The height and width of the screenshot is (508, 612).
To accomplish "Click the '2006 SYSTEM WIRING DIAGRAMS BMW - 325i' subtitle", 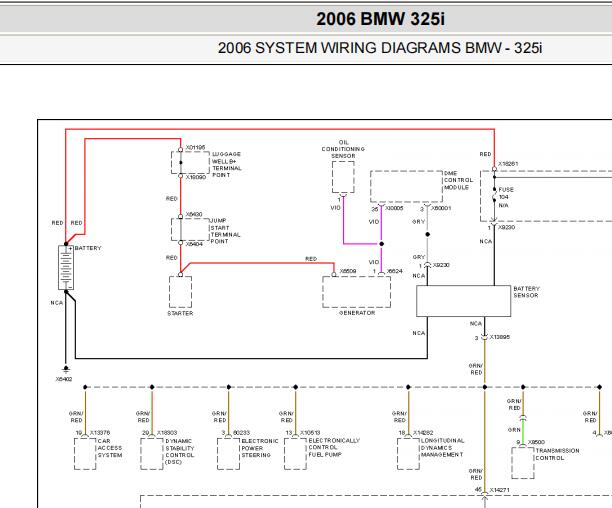I will [380, 48].
